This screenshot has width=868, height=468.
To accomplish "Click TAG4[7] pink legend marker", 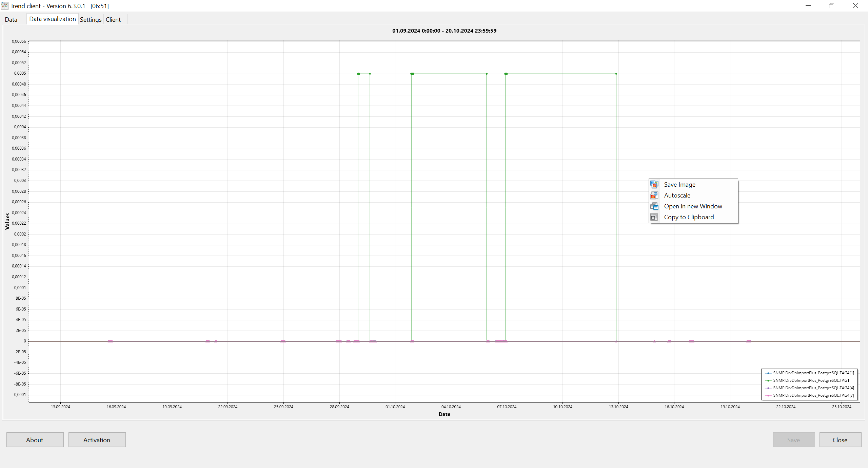I will (x=768, y=395).
